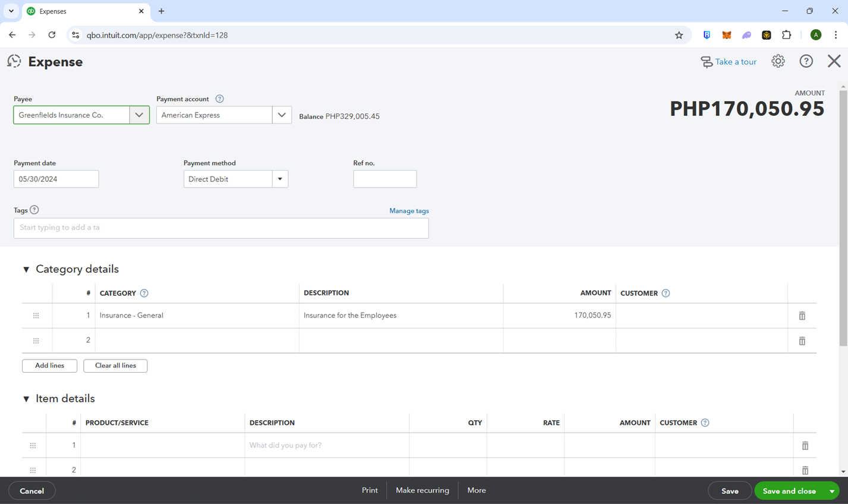The image size is (848, 504).
Task: Click the page vertical scrollbar
Action: 843,217
